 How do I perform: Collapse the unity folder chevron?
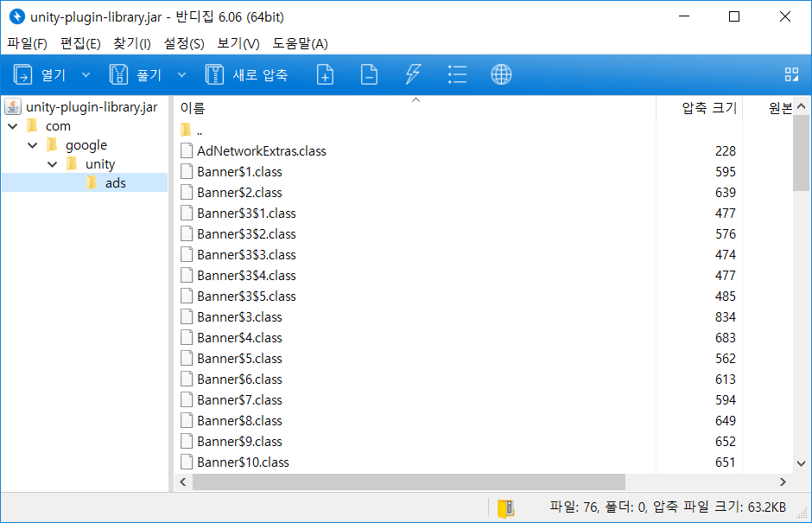(53, 164)
